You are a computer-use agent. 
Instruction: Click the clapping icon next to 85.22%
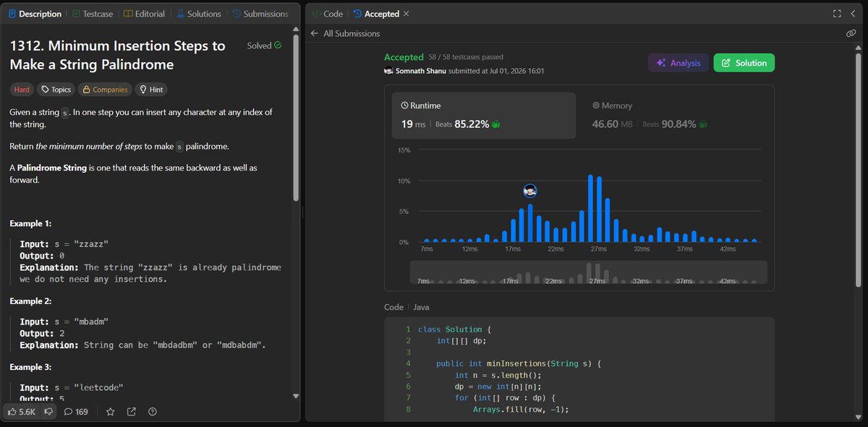(495, 124)
